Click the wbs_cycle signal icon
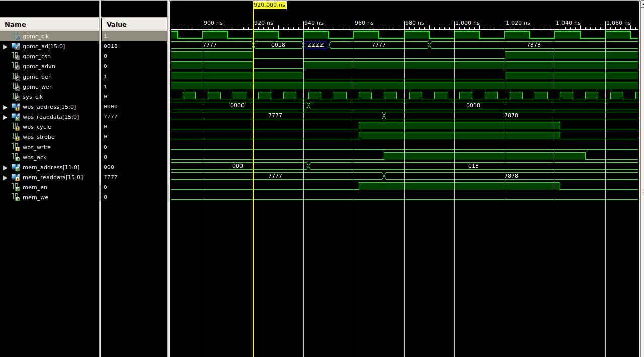The width and height of the screenshot is (644, 357). (x=16, y=127)
